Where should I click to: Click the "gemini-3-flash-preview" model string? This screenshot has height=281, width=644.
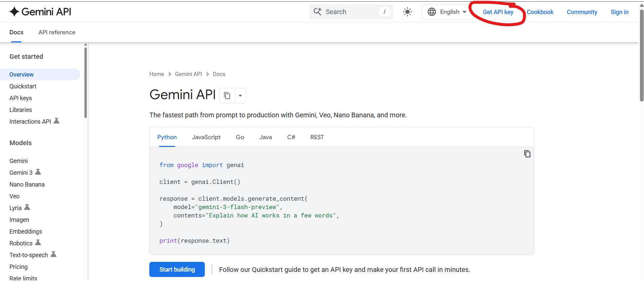tap(237, 207)
